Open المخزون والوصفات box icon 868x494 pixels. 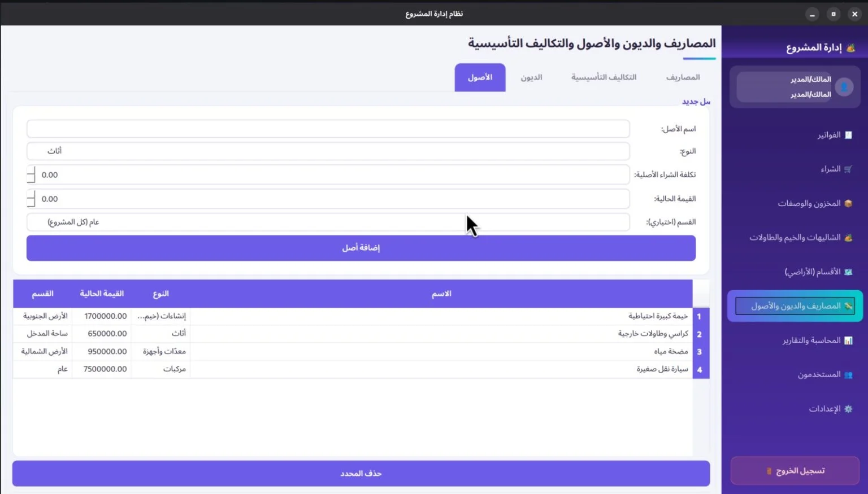click(x=848, y=203)
